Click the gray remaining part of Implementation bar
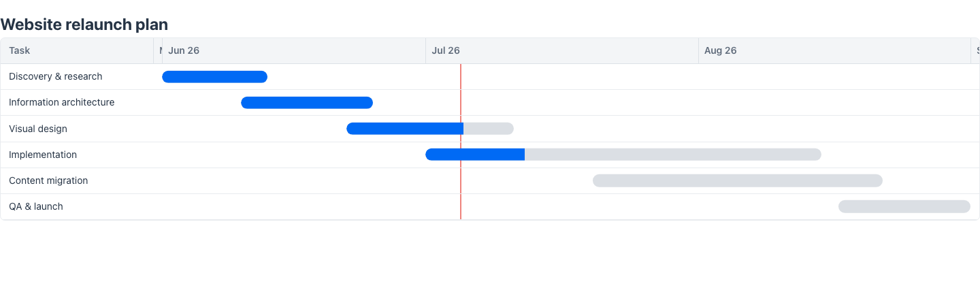The width and height of the screenshot is (980, 286). (673, 155)
